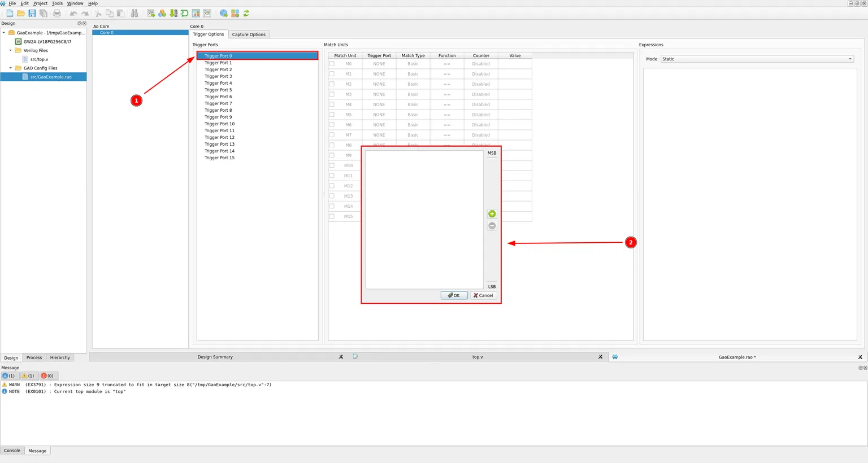Click the Open folder toolbar icon
Screen dimensions: 868x463
[21, 13]
